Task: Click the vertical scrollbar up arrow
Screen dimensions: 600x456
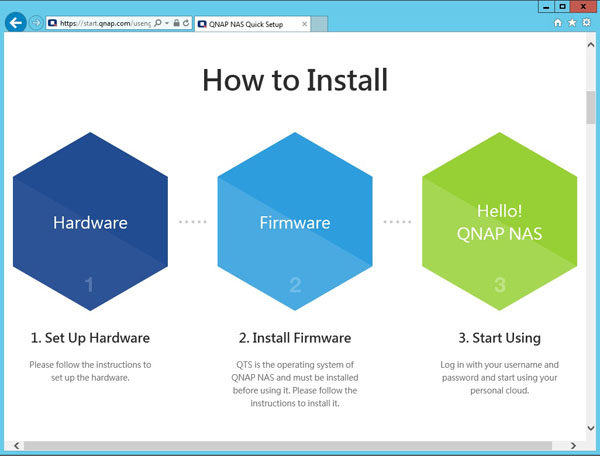Action: point(591,45)
